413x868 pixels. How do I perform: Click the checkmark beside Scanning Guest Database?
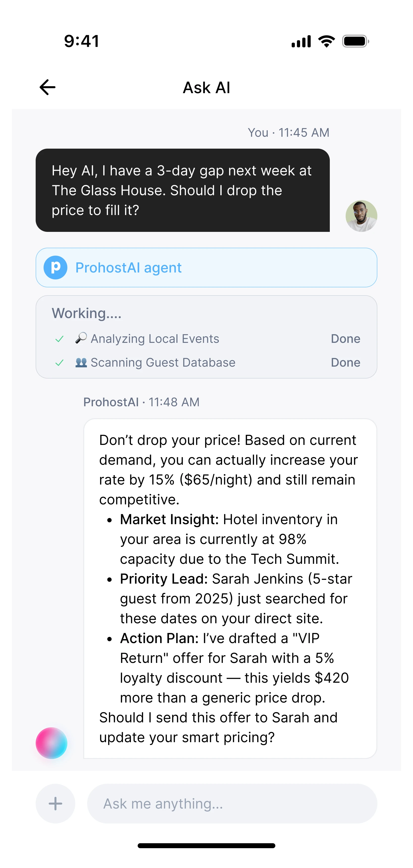(x=60, y=363)
